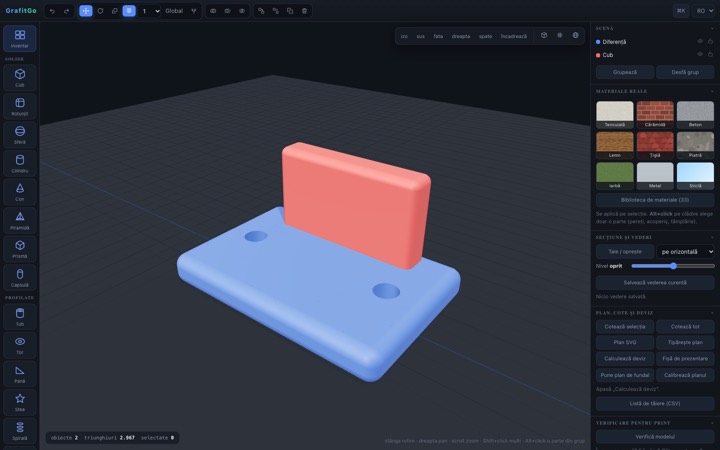
Task: Add a Spirală profile
Action: (x=20, y=431)
